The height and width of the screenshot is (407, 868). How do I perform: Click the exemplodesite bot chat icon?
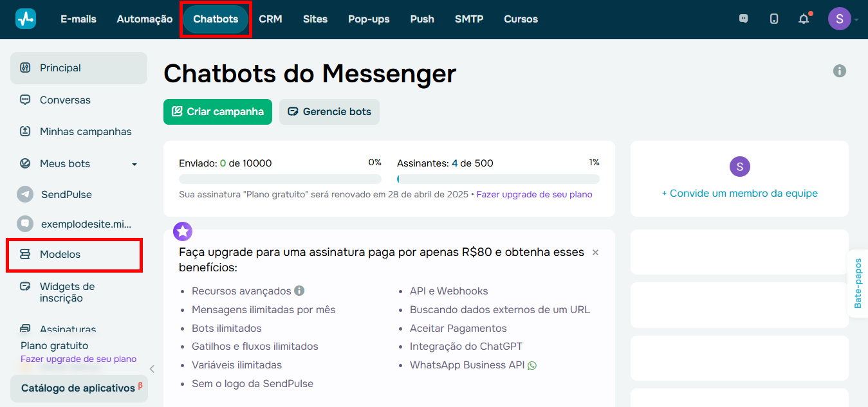(x=25, y=224)
